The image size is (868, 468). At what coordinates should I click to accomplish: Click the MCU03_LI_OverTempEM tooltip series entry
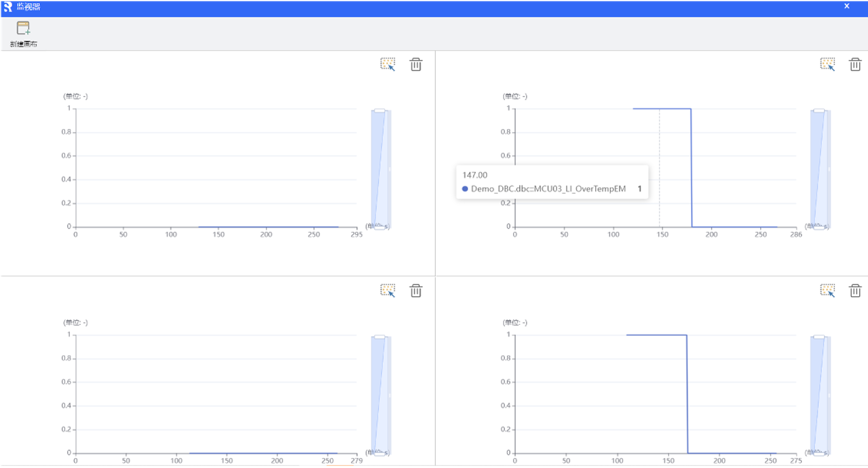[548, 189]
